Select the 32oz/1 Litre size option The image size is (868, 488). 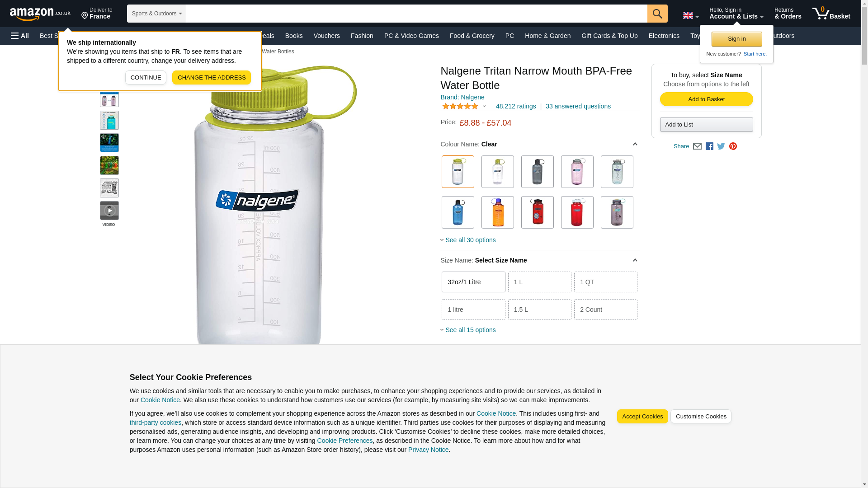click(x=473, y=282)
